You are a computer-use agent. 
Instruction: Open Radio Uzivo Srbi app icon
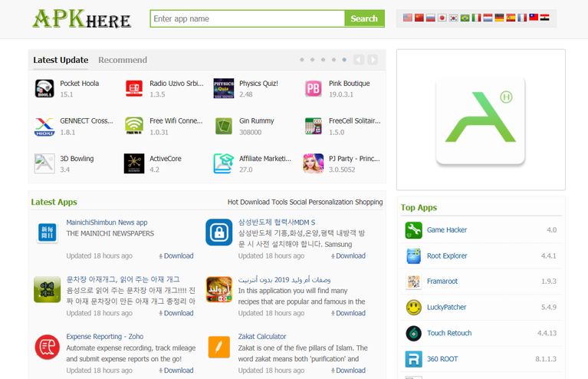[134, 88]
